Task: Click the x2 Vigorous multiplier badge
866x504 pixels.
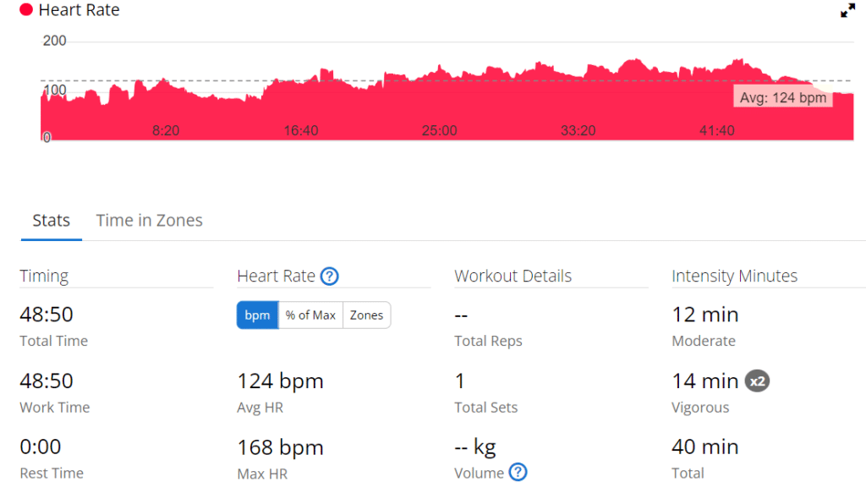Action: click(757, 381)
